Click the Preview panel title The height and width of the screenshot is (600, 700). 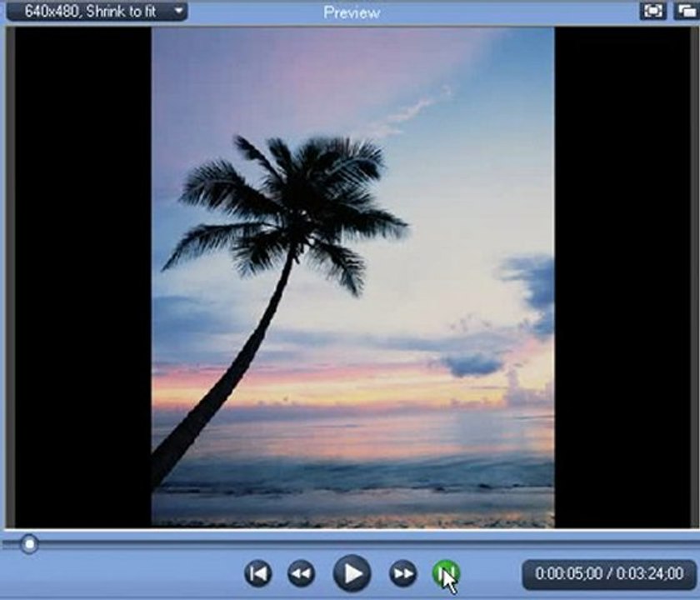tap(351, 12)
